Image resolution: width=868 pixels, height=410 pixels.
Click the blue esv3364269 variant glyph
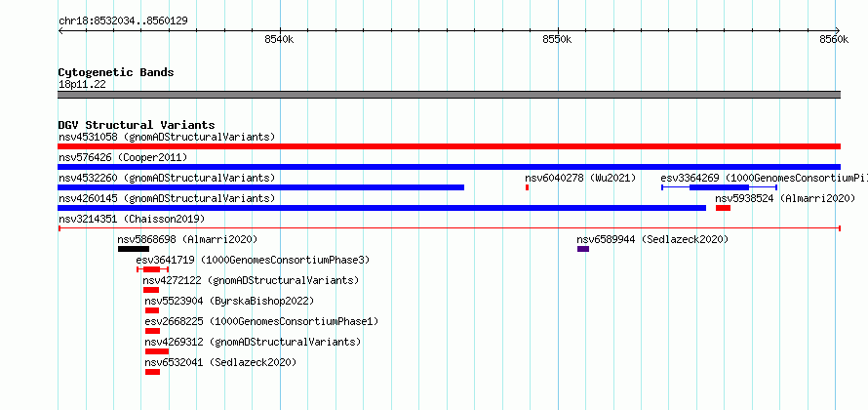click(719, 187)
